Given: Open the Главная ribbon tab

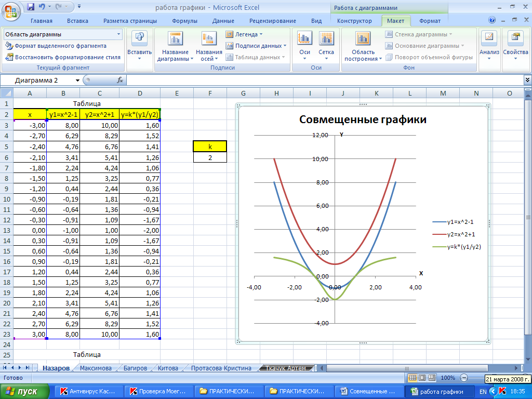Looking at the screenshot, I should click(x=42, y=21).
